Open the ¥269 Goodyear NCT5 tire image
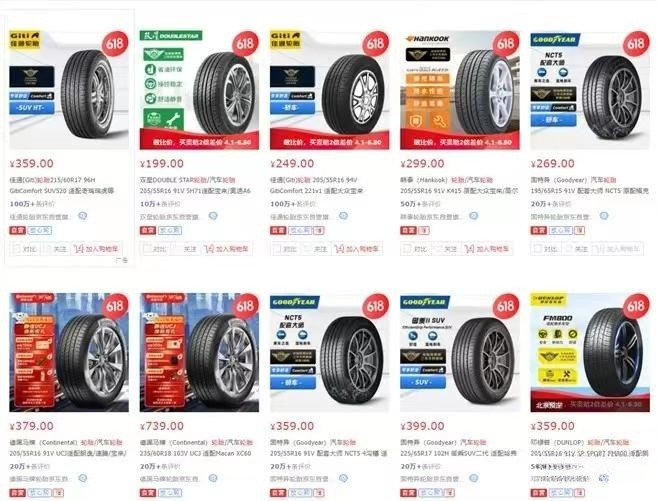The image size is (660, 501). pos(590,90)
